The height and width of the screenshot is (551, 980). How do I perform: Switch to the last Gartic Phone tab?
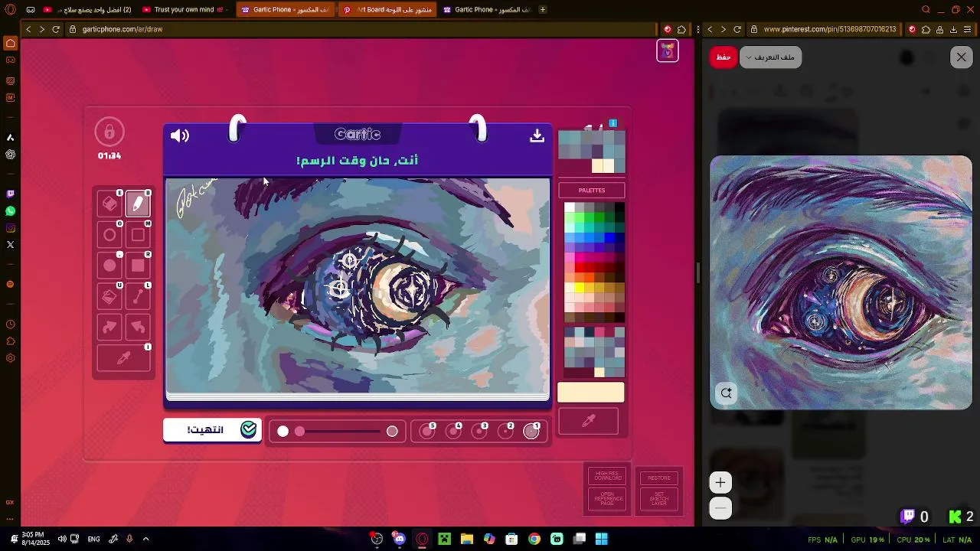488,10
